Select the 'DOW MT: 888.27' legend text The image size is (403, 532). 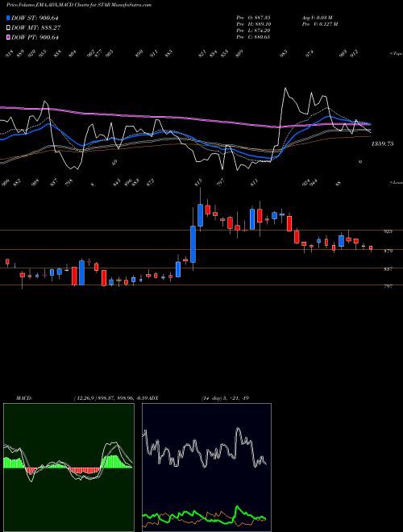tap(36, 27)
